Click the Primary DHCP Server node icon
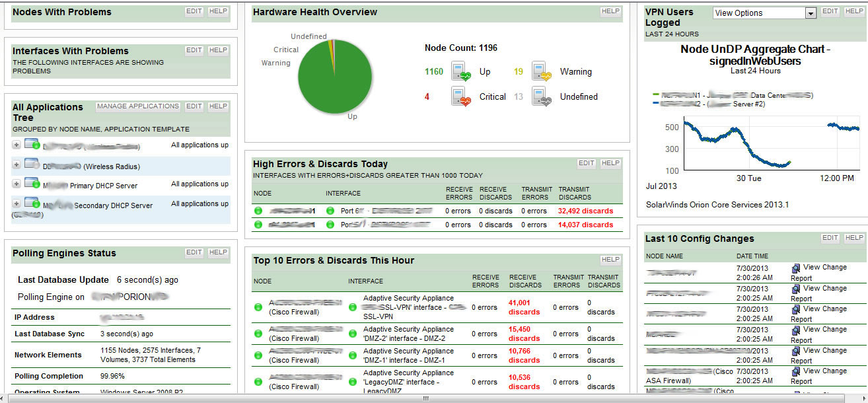 32,183
